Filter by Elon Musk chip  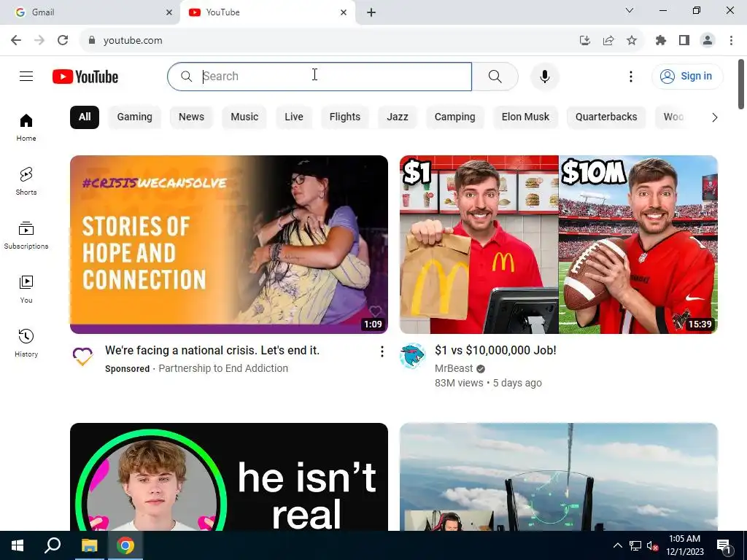click(525, 117)
